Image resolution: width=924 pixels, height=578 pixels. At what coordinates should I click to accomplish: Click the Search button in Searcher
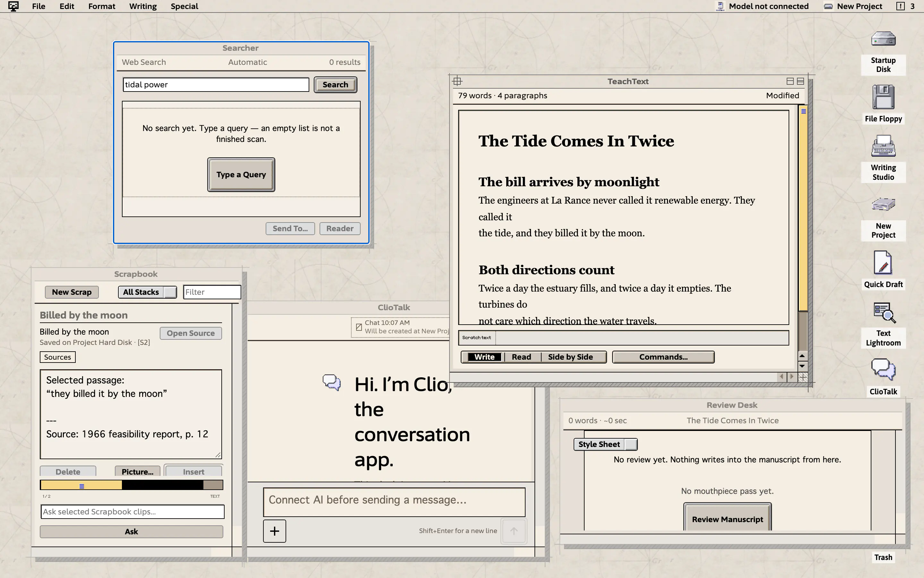tap(335, 84)
